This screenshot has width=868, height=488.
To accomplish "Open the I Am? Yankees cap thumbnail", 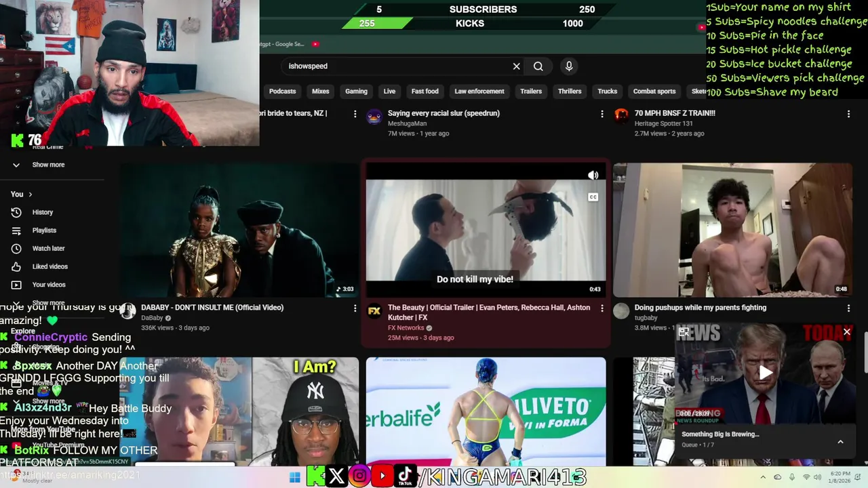I will coord(239,411).
